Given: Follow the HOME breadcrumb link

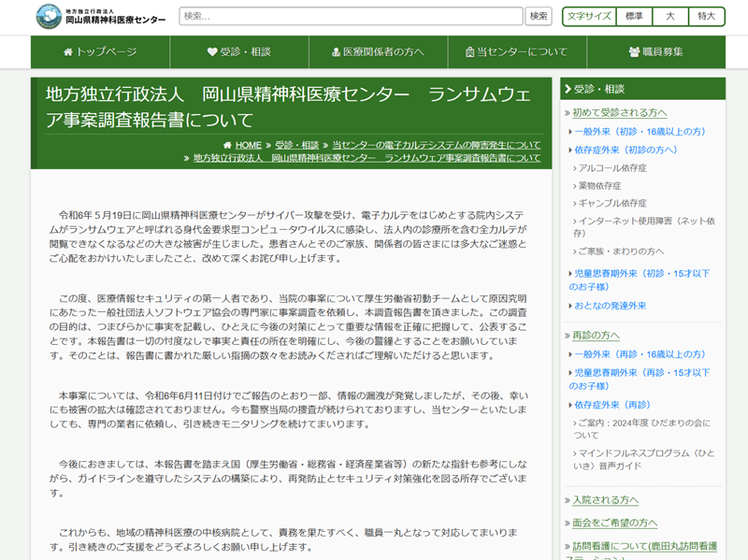Looking at the screenshot, I should (x=248, y=145).
